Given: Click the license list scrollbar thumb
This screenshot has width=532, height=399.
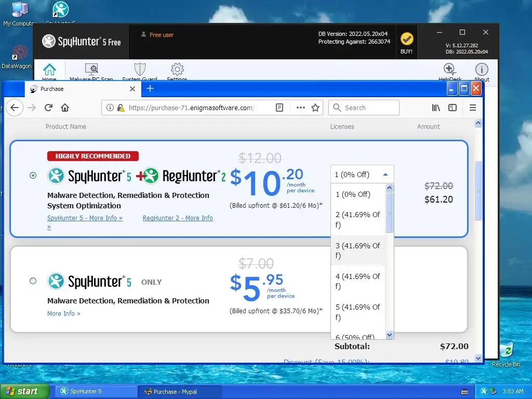Looking at the screenshot, I should tap(390, 212).
